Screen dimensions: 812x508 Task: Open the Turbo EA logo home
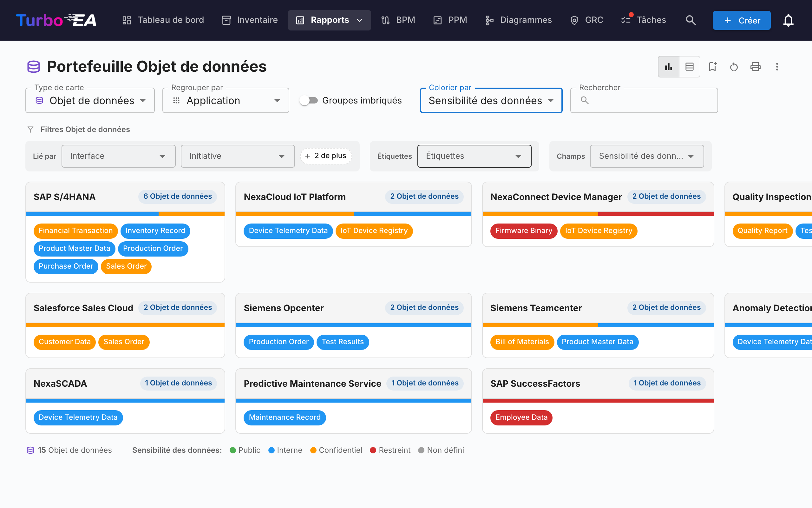[x=56, y=20]
